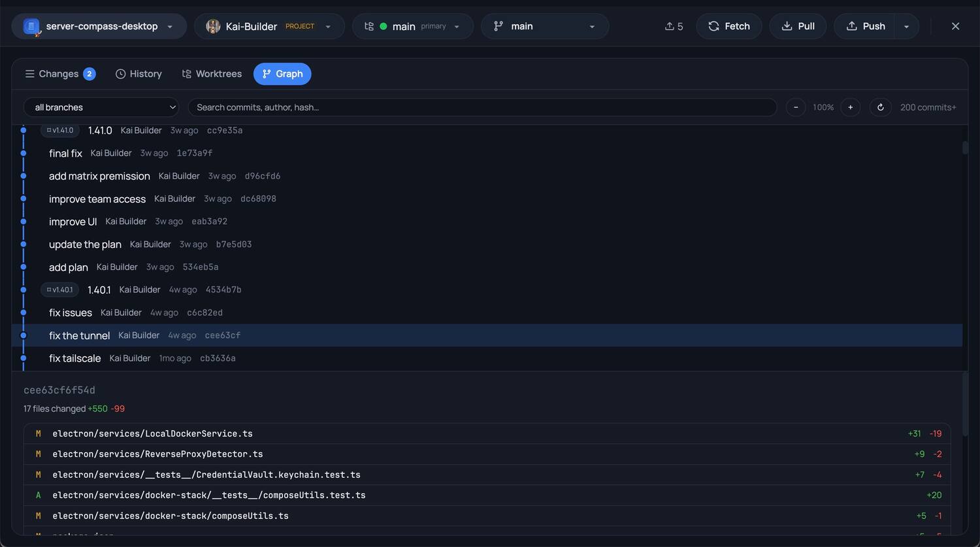Screen dimensions: 980x547
Task: Click the v1.41.0 tag badge
Action: [x=60, y=131]
